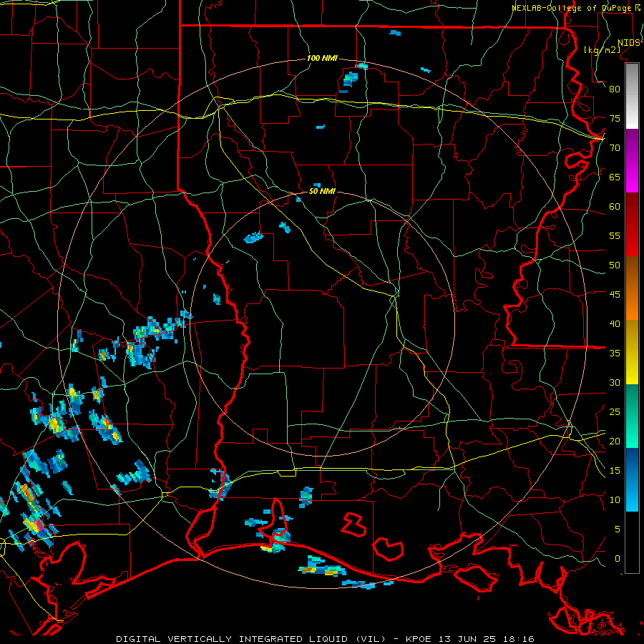The width and height of the screenshot is (644, 644).
Task: Click the 75 value on the scale
Action: coord(615,118)
